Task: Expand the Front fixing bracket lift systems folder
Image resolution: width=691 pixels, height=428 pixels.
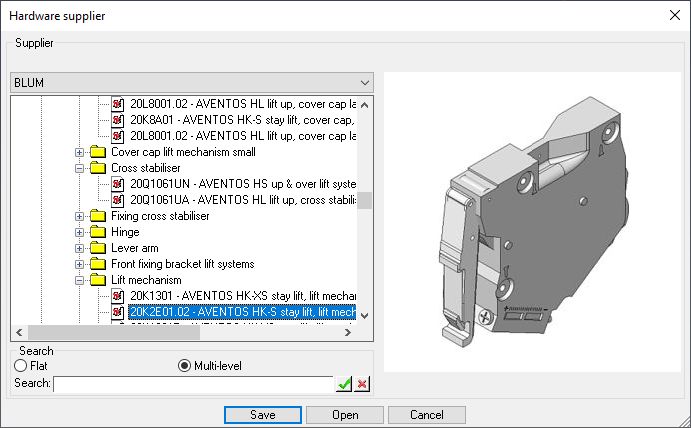Action: click(x=80, y=264)
